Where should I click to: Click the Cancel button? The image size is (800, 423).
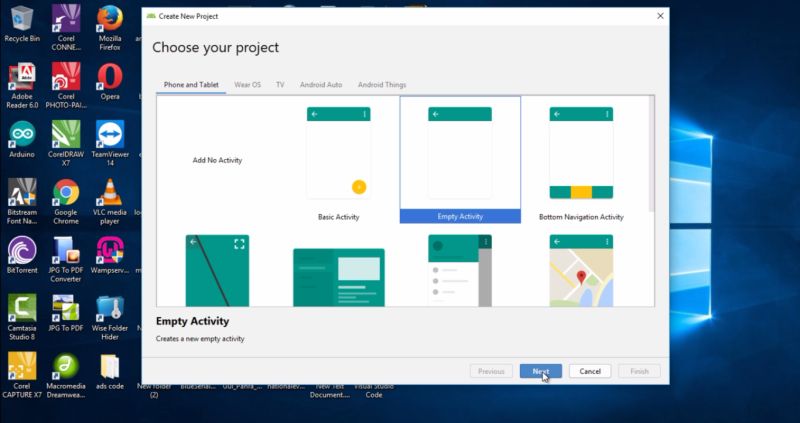[590, 371]
